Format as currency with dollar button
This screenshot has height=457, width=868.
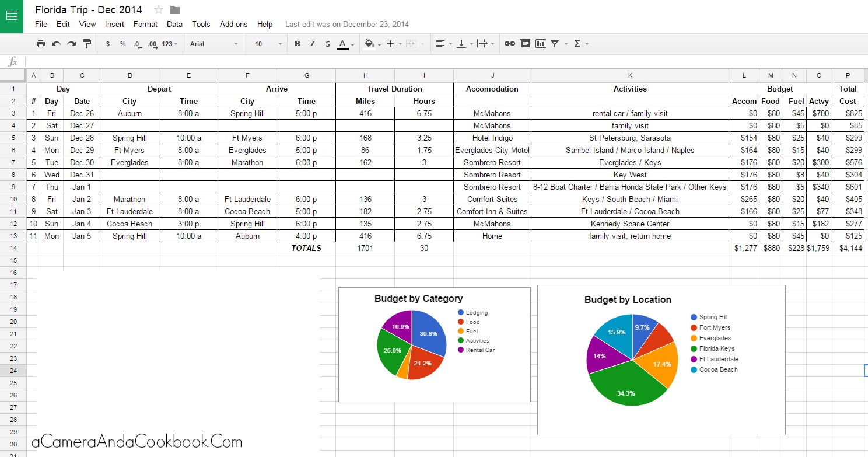pos(108,44)
